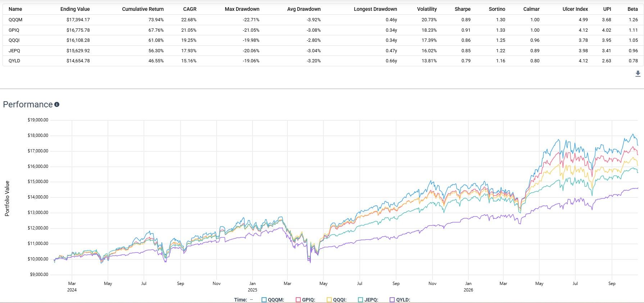Toggle the GPIQ legend swatch

(298, 299)
